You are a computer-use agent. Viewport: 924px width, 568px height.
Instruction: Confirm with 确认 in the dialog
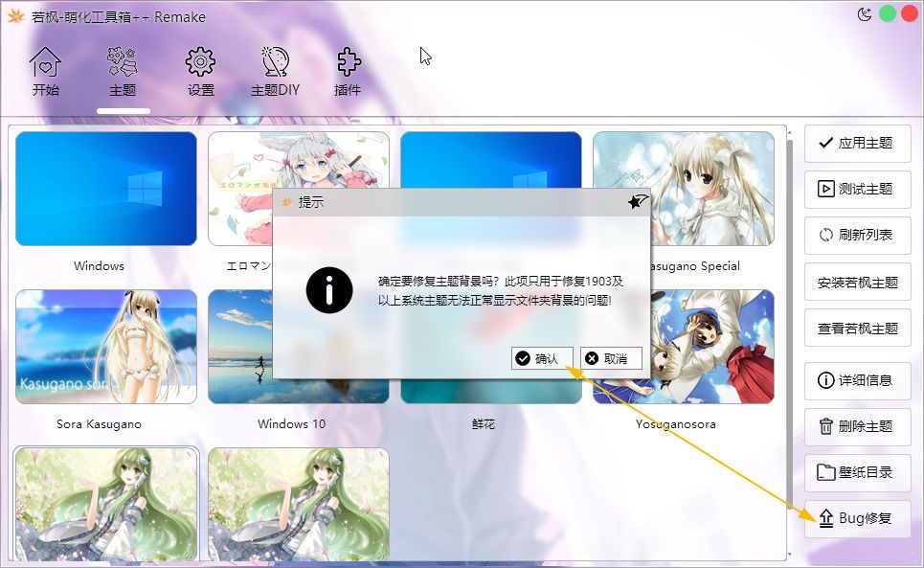click(x=542, y=358)
